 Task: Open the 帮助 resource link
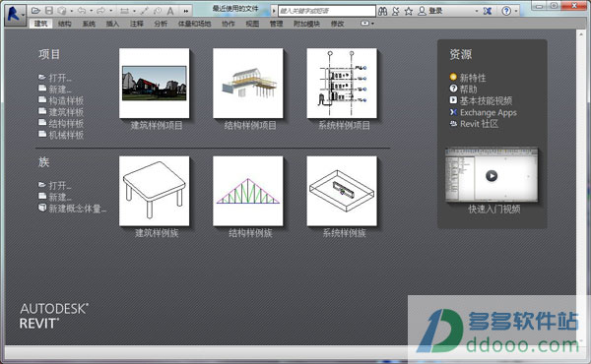[x=468, y=90]
